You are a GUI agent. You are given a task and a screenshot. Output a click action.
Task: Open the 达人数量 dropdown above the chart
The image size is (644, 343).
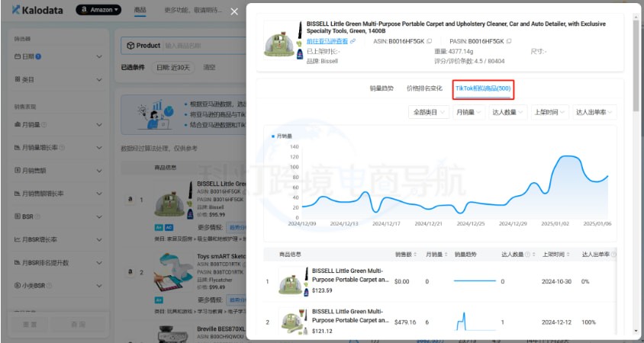pyautogui.click(x=507, y=112)
